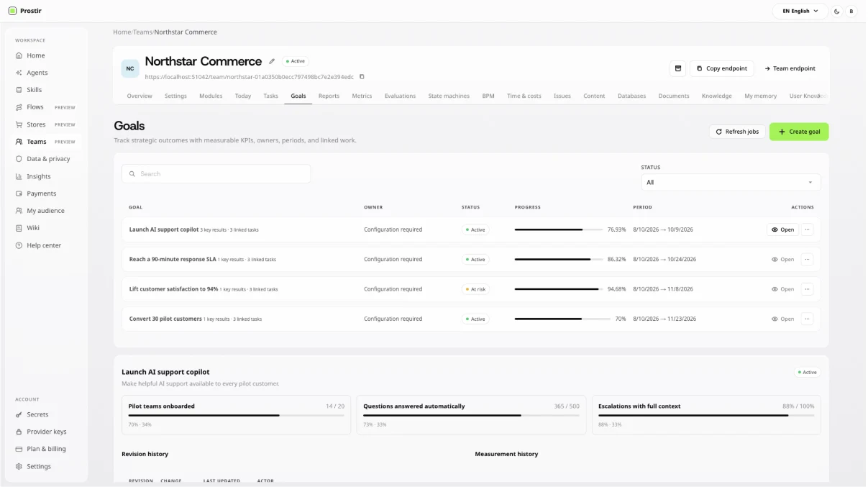Click the Payments sidebar icon

tap(19, 194)
